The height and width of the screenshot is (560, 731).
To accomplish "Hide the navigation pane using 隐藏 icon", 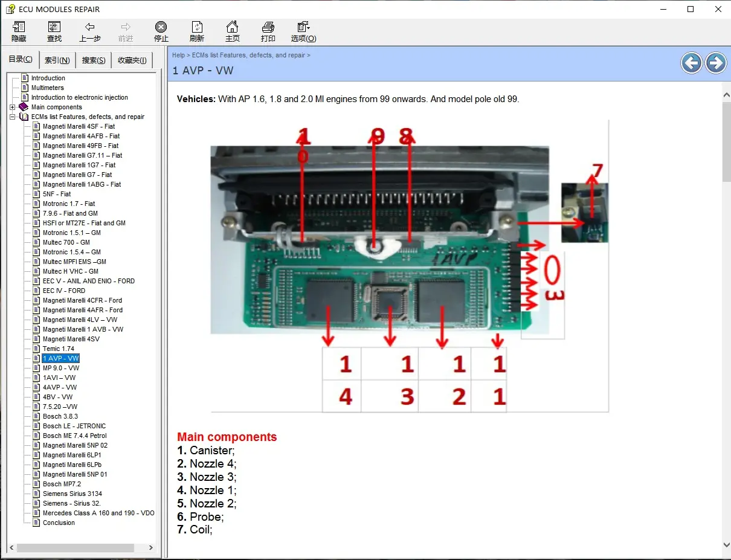I will (18, 31).
